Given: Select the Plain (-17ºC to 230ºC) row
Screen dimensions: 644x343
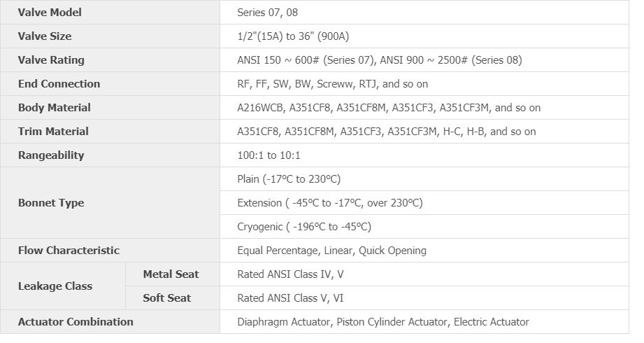Looking at the screenshot, I should pyautogui.click(x=289, y=179).
